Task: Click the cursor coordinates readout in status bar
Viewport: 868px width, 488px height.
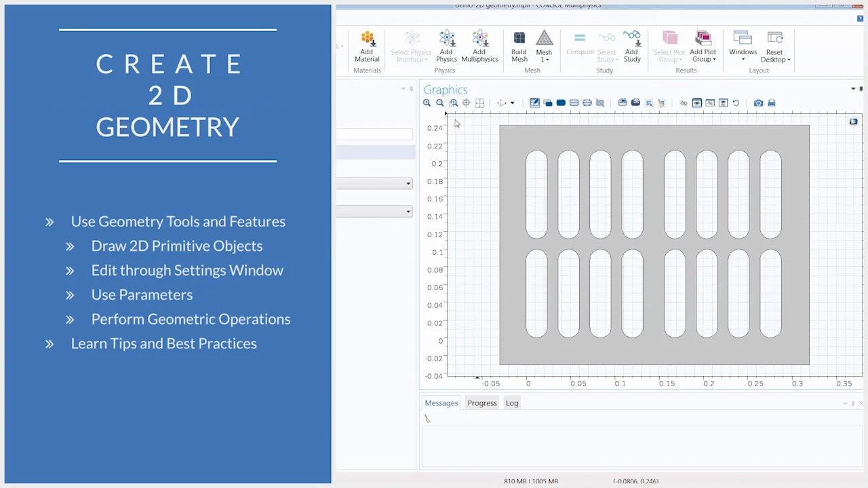Action: [x=635, y=481]
